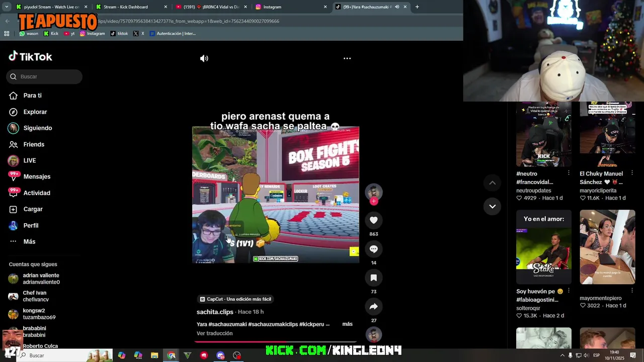Go to the next video with the down chevron

click(492, 206)
